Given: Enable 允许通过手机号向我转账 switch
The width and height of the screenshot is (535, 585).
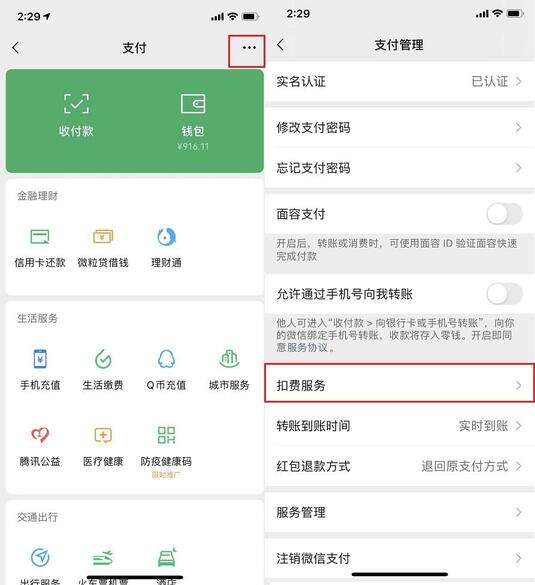Looking at the screenshot, I should point(504,294).
